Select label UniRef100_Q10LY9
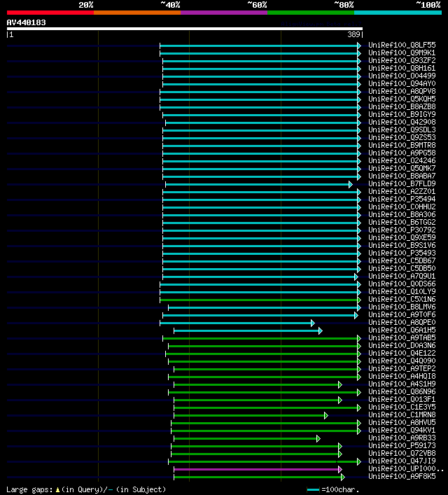The height and width of the screenshot is (495, 448). tap(402, 291)
